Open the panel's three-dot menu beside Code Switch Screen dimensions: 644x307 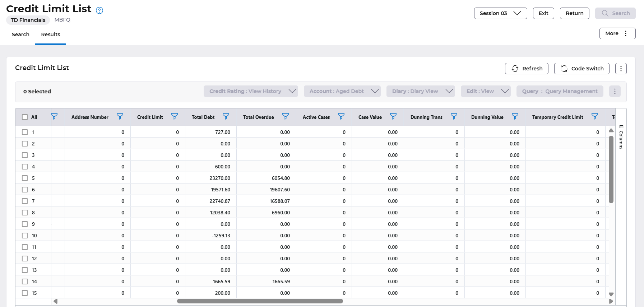[621, 69]
